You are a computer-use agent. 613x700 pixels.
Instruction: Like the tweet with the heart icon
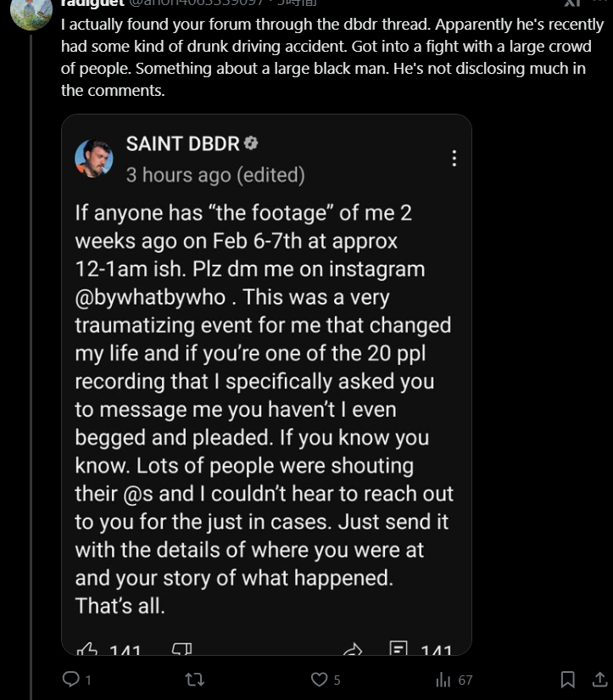point(319,679)
